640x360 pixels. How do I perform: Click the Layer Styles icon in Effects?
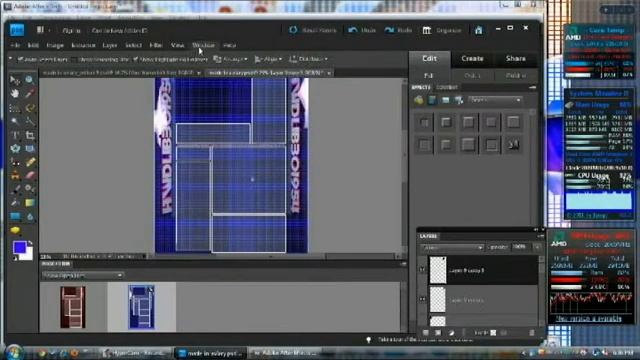(x=432, y=100)
